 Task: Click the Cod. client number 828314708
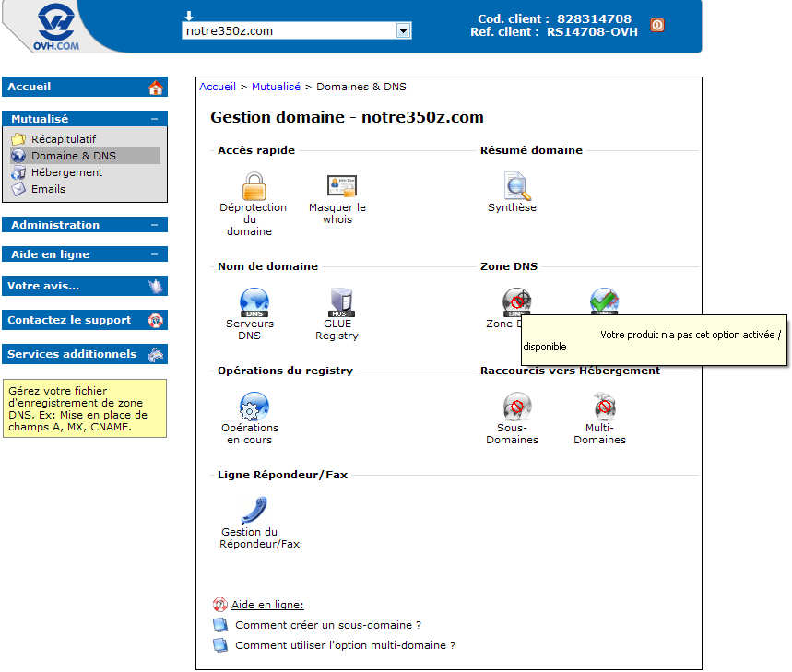594,18
